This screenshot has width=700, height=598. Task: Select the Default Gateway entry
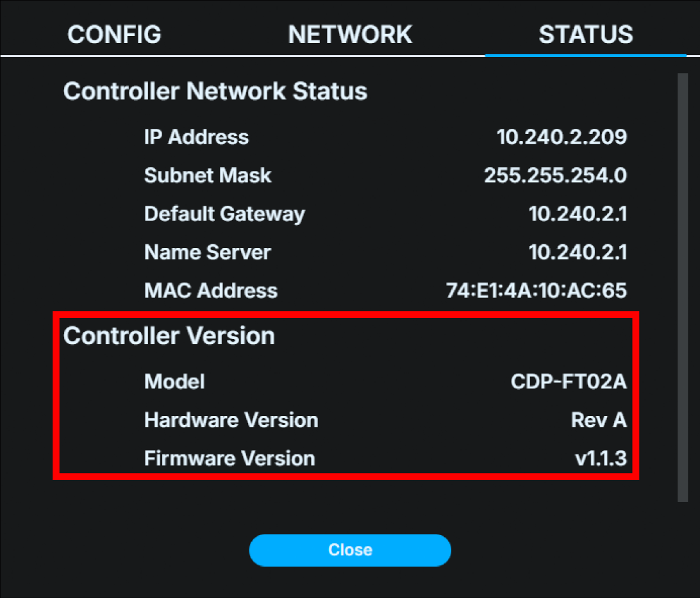tap(578, 213)
